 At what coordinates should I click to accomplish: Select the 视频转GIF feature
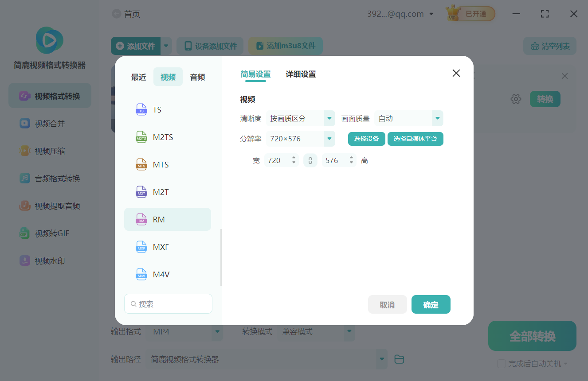tap(49, 233)
